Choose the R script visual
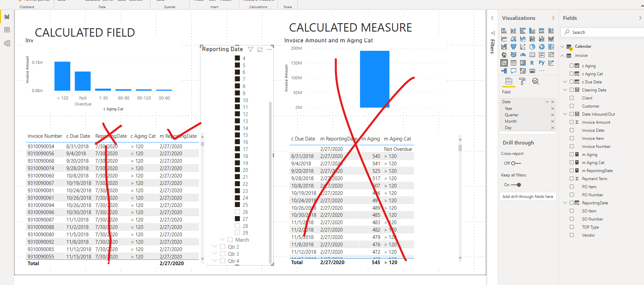This screenshot has width=644, height=285. [x=532, y=63]
